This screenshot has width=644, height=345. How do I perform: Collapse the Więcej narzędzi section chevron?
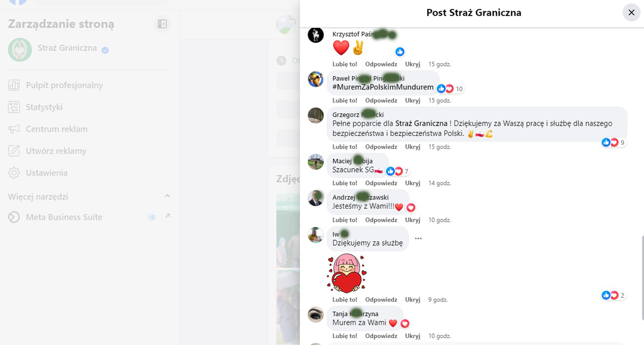point(167,196)
